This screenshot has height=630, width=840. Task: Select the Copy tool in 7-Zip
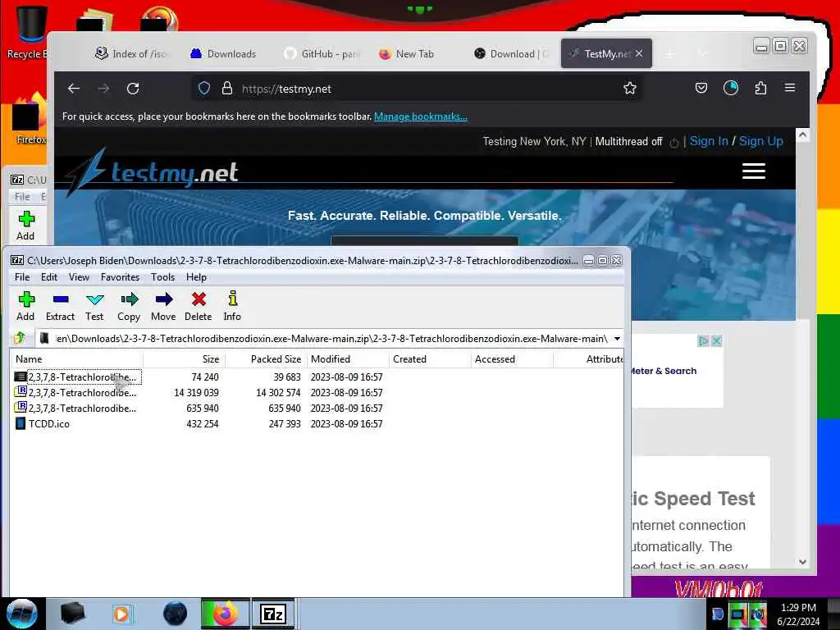pyautogui.click(x=129, y=306)
